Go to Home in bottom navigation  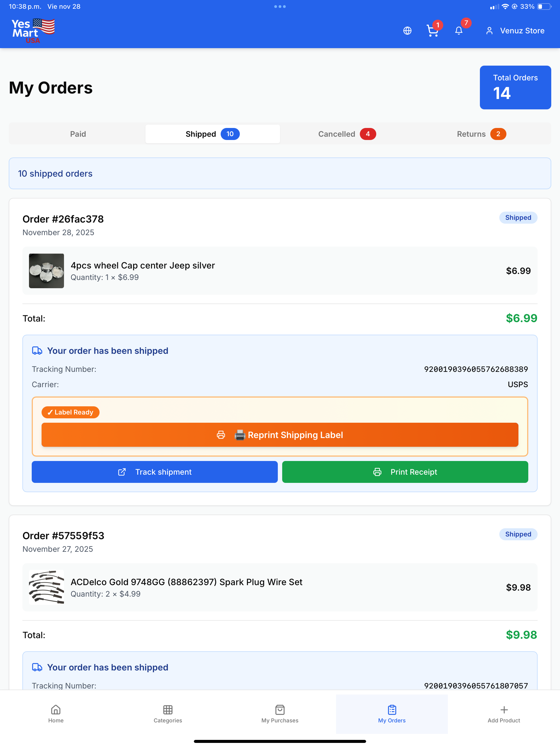point(56,714)
